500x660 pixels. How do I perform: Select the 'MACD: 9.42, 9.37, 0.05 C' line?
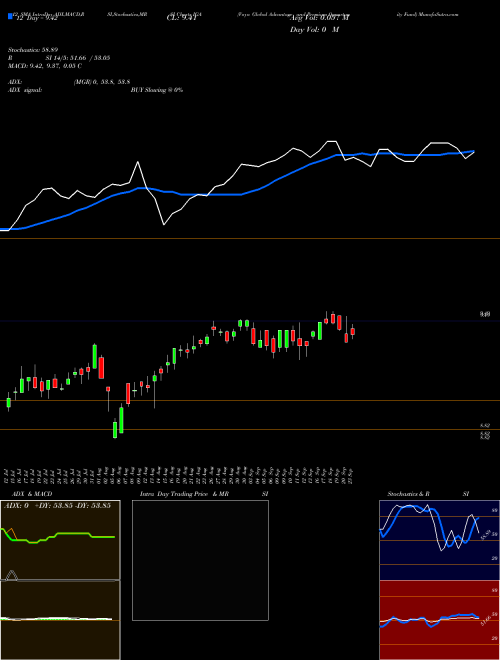pyautogui.click(x=45, y=66)
